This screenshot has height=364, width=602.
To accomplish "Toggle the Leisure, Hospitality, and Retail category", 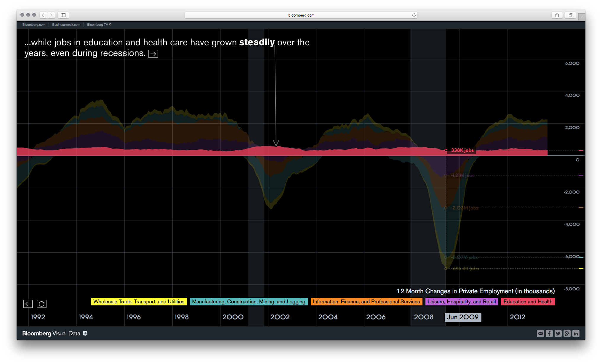I will [462, 302].
